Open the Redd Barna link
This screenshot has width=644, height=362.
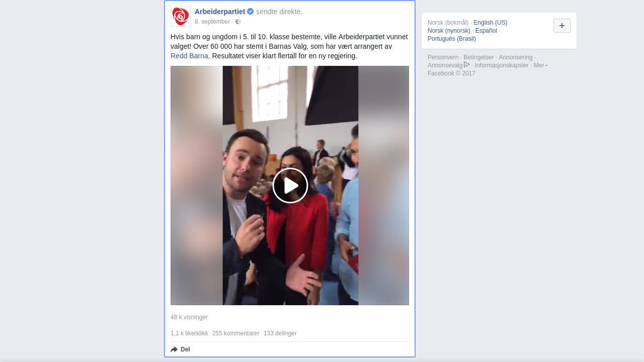point(189,56)
